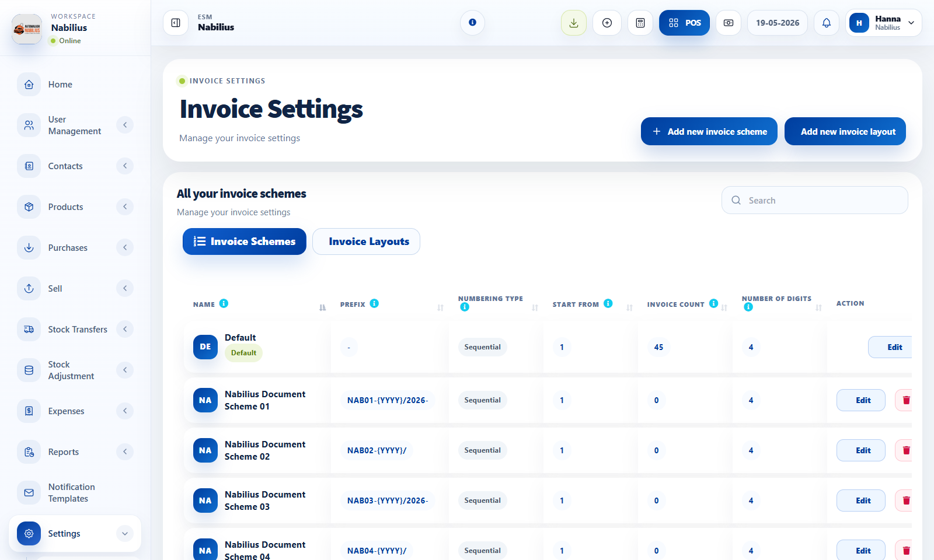Open the calculator icon
934x560 pixels.
click(640, 23)
